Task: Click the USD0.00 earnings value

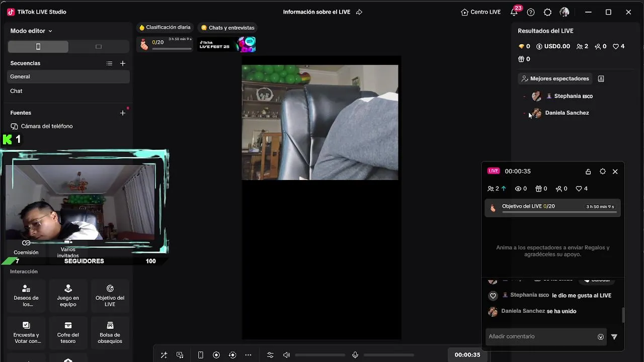Action: click(x=553, y=46)
